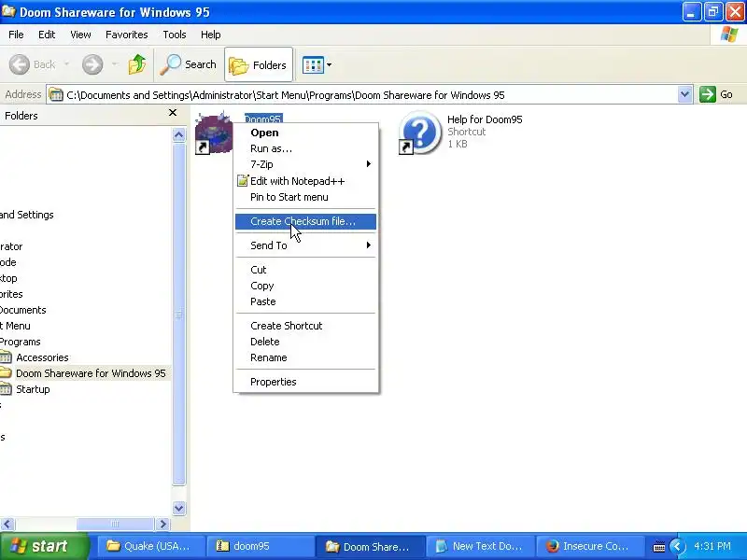Open Forward button history dropdown arrow
This screenshot has height=560, width=747.
[115, 63]
